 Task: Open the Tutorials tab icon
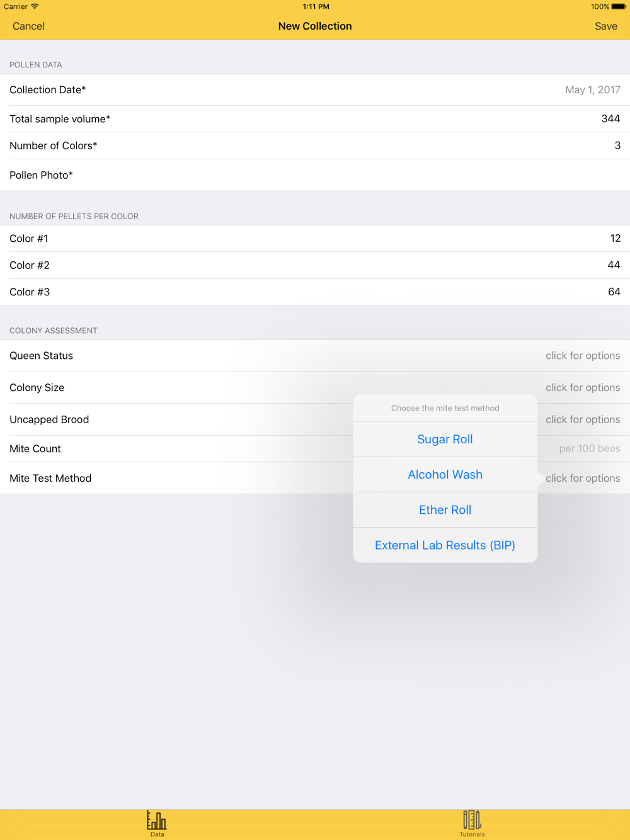pos(472,821)
